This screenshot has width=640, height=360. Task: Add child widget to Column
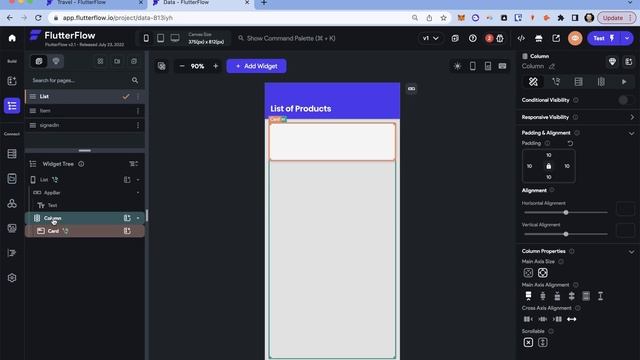pyautogui.click(x=127, y=218)
